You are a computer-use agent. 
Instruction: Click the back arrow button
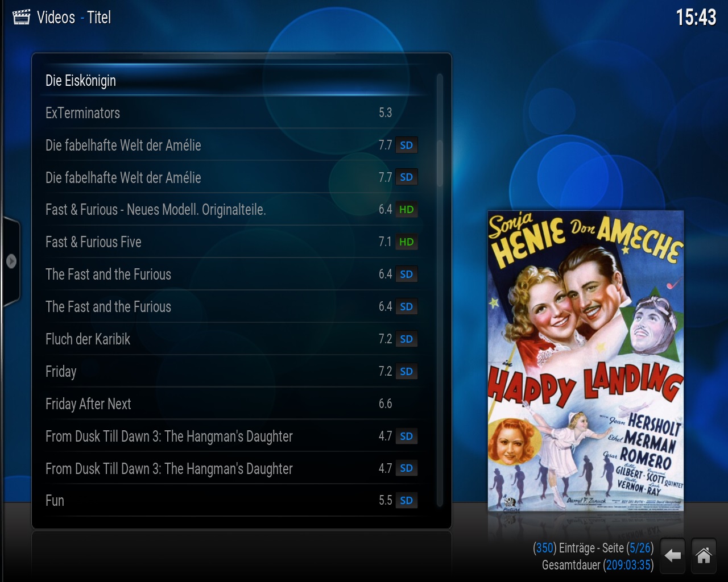coord(673,555)
